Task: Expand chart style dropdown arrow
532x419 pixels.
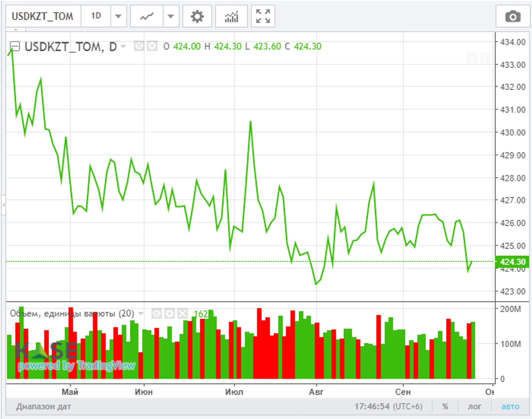Action: pos(171,17)
